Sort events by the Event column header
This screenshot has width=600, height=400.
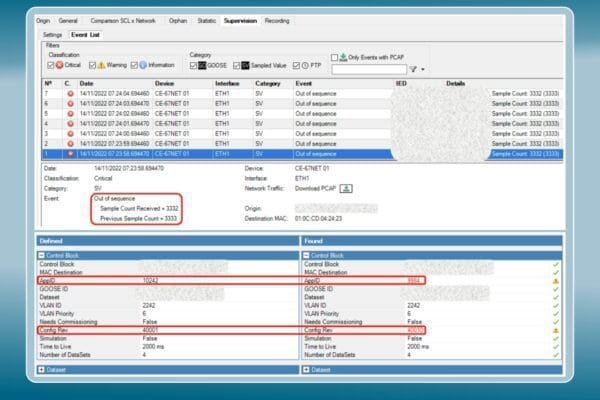coord(303,83)
